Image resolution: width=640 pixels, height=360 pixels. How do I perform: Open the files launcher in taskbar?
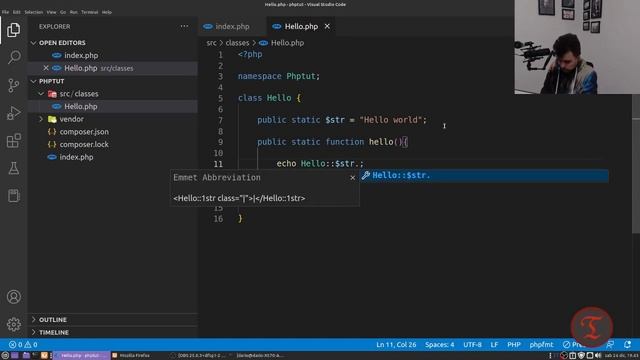pyautogui.click(x=26, y=356)
